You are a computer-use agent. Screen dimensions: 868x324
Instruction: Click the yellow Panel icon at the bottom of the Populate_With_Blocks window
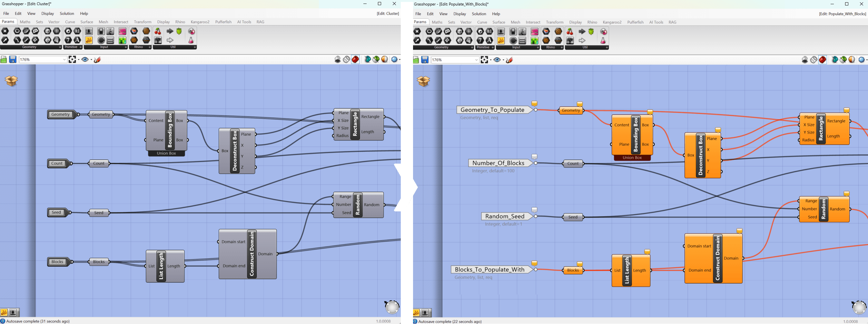click(x=416, y=312)
